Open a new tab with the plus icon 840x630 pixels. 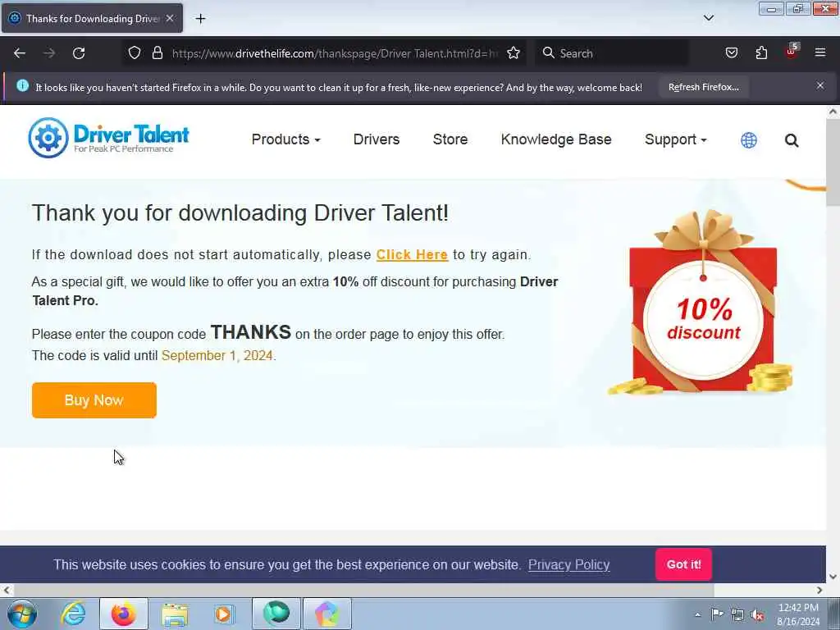[x=200, y=19]
